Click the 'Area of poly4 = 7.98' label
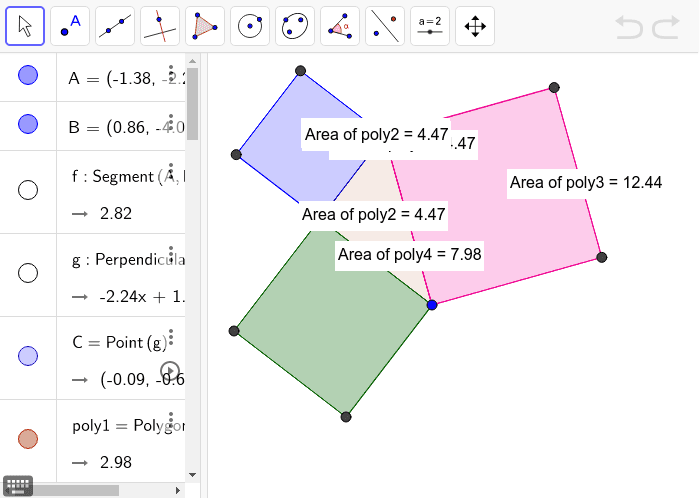The image size is (700, 500). [x=409, y=254]
